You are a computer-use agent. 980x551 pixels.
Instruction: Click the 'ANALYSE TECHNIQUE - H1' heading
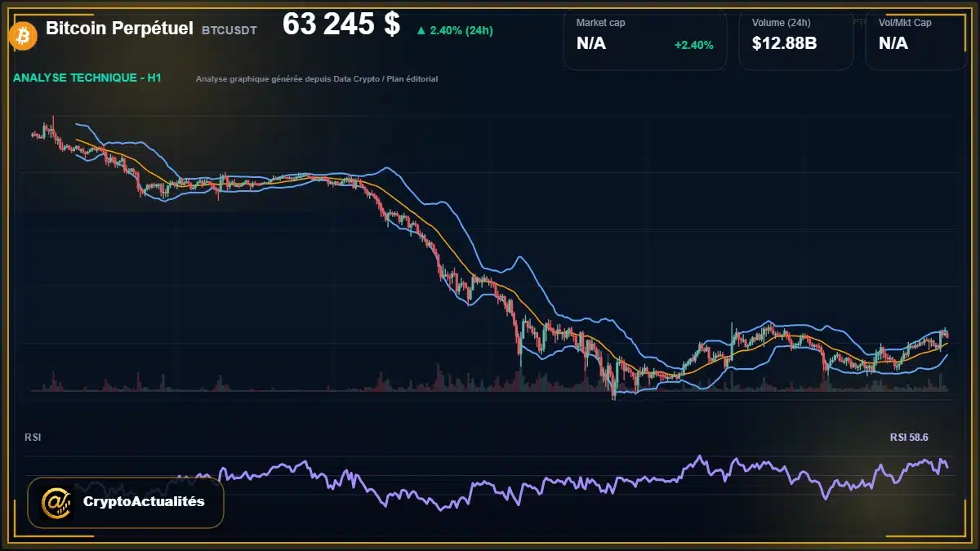tap(87, 78)
